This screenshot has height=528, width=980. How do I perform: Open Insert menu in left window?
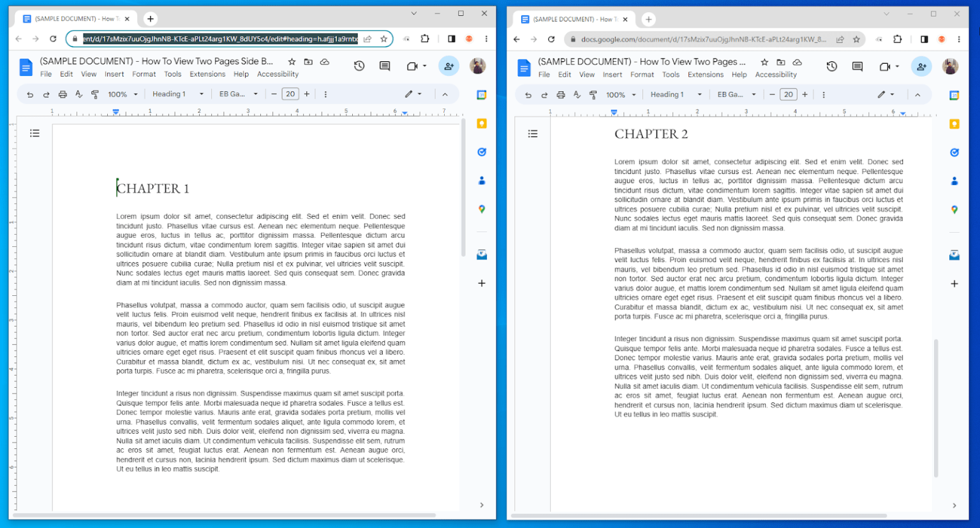pos(114,74)
